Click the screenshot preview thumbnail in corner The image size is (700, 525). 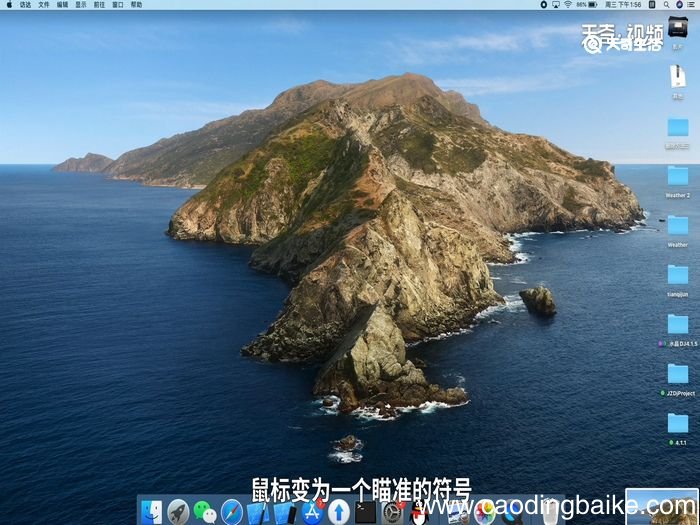pos(662,507)
